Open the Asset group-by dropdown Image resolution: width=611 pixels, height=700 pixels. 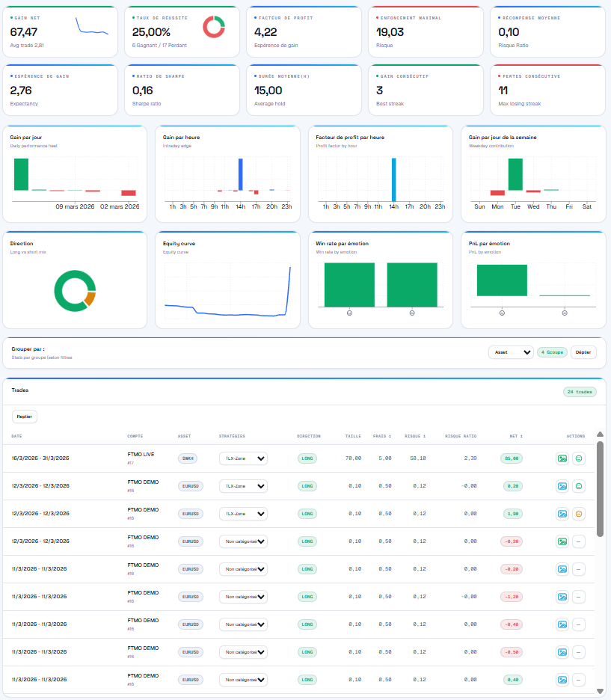click(x=511, y=352)
